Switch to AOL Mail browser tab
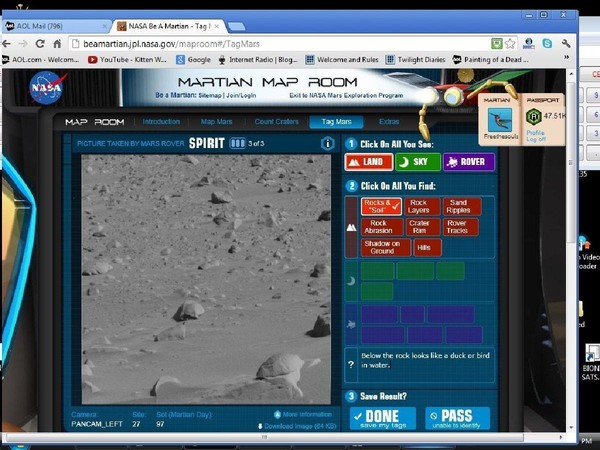Screen dimensions: 600x450 (55, 26)
